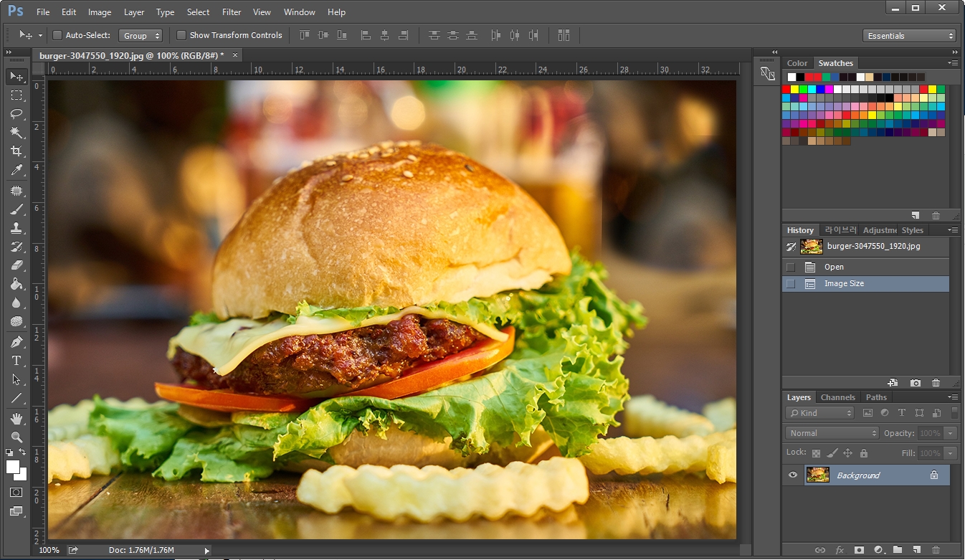This screenshot has height=560, width=965.
Task: Enable the Auto-Select checkbox
Action: (x=57, y=35)
